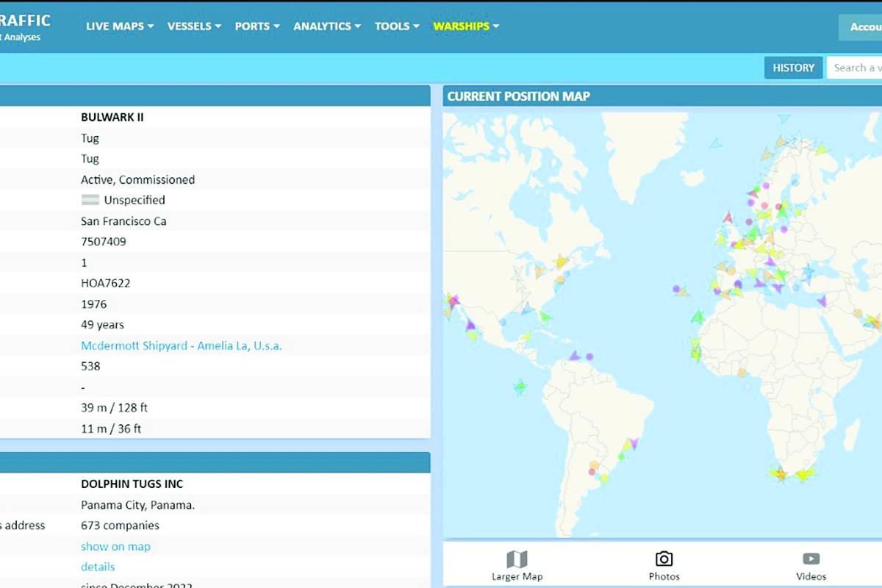882x588 pixels.
Task: Open Photos via the camera icon
Action: coord(664,559)
